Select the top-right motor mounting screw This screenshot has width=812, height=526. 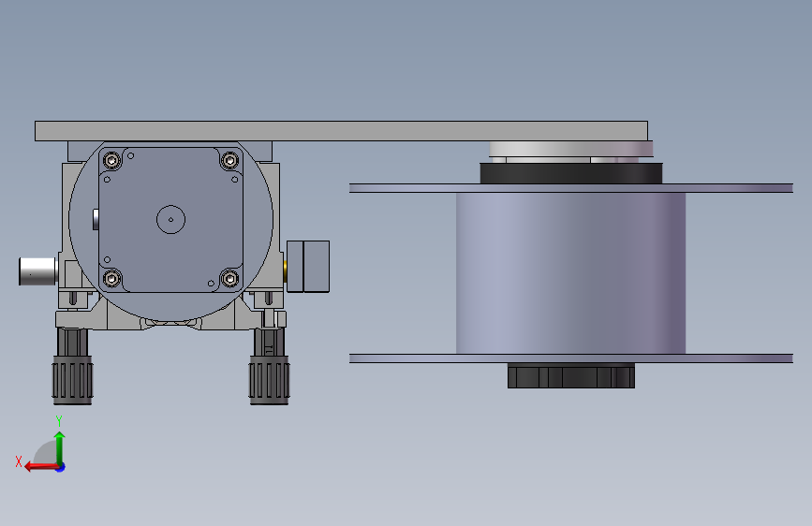point(230,160)
